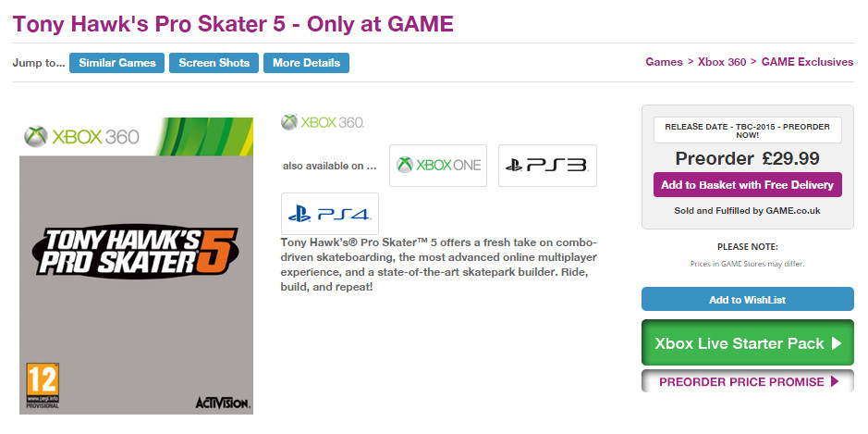Go to Xbox 360 breadcrumb link
The image size is (868, 434).
(723, 63)
